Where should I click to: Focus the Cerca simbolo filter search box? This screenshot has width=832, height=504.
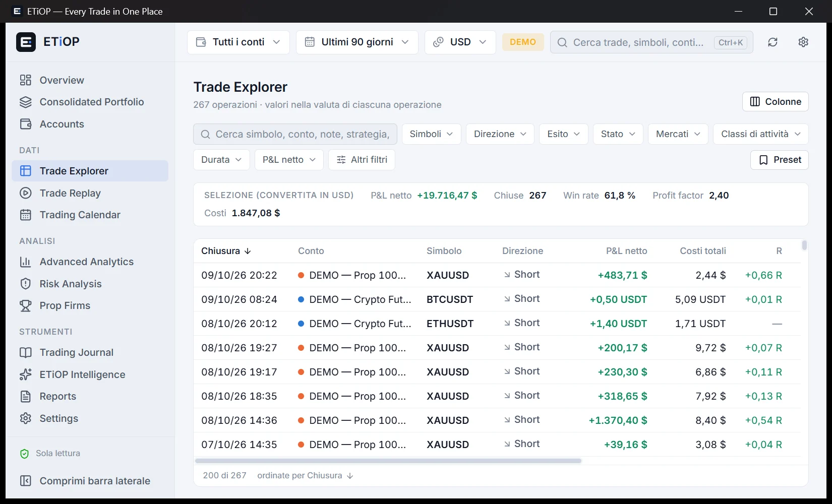[x=295, y=134]
